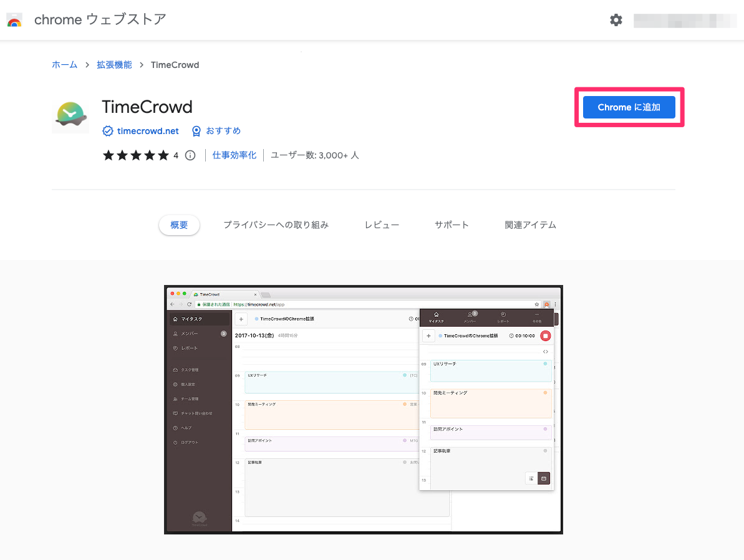Go to ホーム via the breadcrumb link
The width and height of the screenshot is (744, 560).
(x=64, y=64)
